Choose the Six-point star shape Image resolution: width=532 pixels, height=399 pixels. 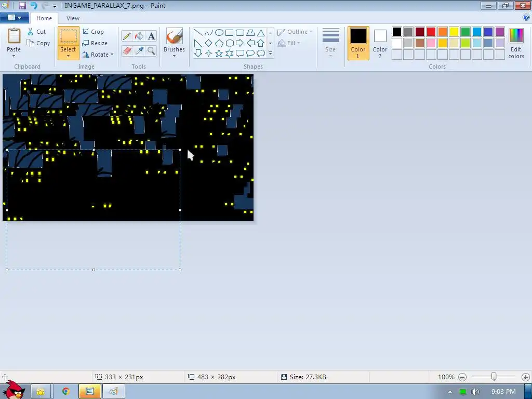229,54
